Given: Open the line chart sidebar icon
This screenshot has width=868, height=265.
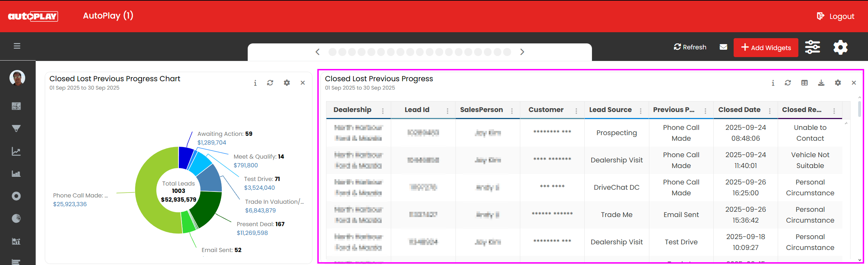Looking at the screenshot, I should coord(16,151).
